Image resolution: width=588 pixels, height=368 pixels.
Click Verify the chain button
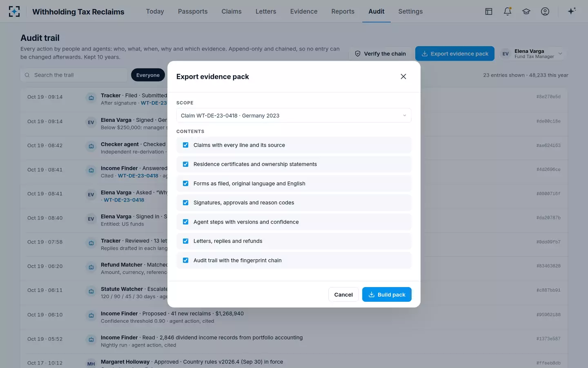[x=380, y=54]
